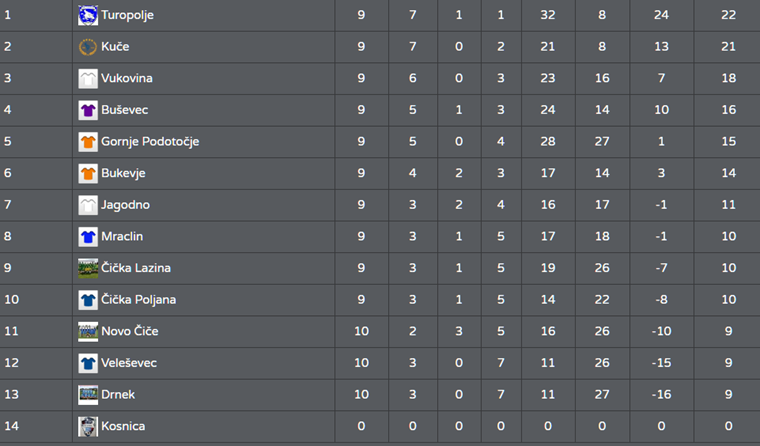760x446 pixels.
Task: Click the Kuče club crest icon
Action: point(88,47)
